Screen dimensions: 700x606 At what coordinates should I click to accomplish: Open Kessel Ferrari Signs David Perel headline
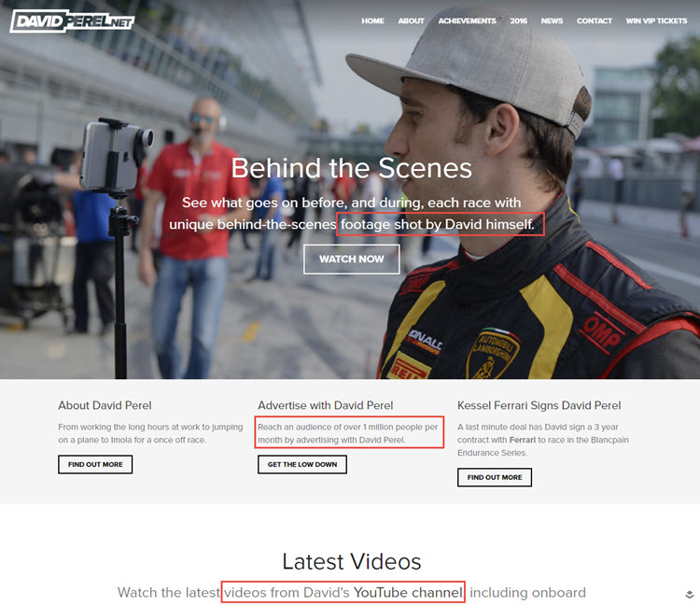(539, 405)
